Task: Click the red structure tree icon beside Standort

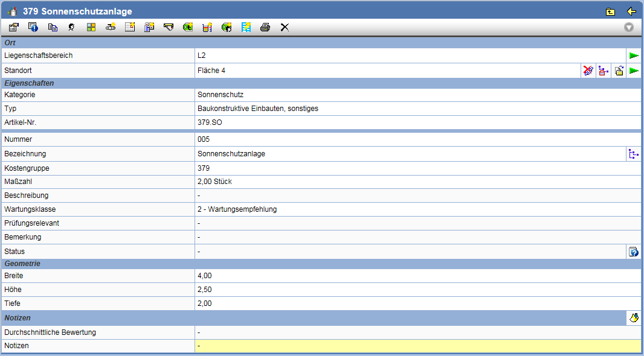Action: pos(603,71)
